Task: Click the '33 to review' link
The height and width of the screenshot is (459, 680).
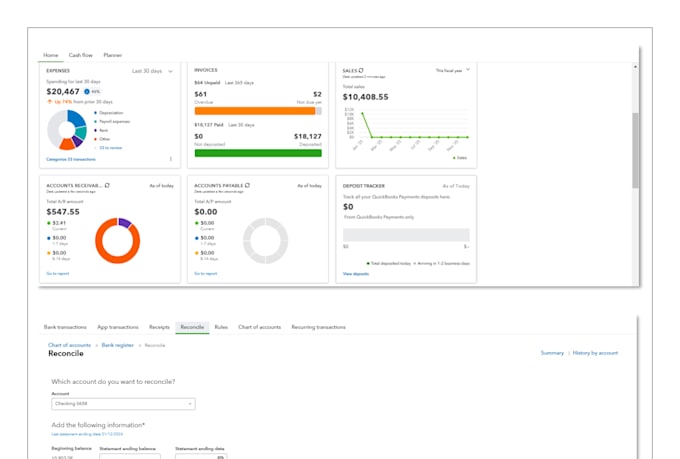Action: [111, 148]
